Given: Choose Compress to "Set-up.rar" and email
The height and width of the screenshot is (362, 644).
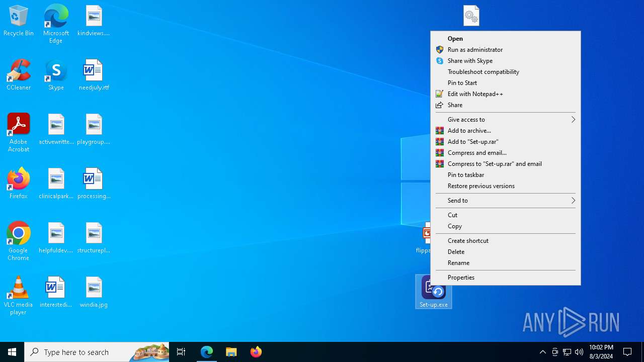Looking at the screenshot, I should [x=506, y=164].
